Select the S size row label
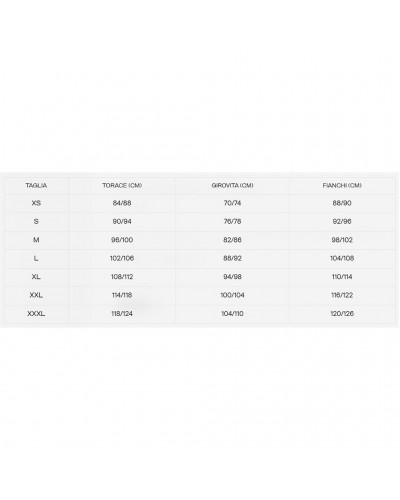Screen dimensions: 400x500 click(x=36, y=221)
